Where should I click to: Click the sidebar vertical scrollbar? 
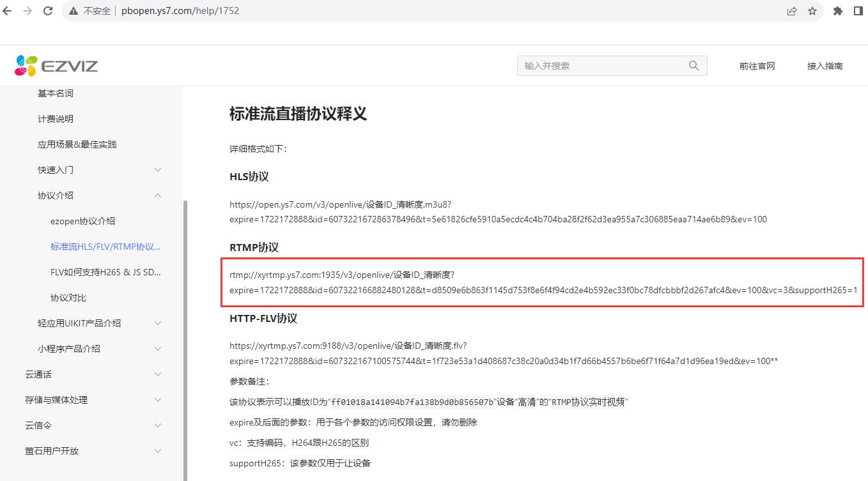(185, 340)
